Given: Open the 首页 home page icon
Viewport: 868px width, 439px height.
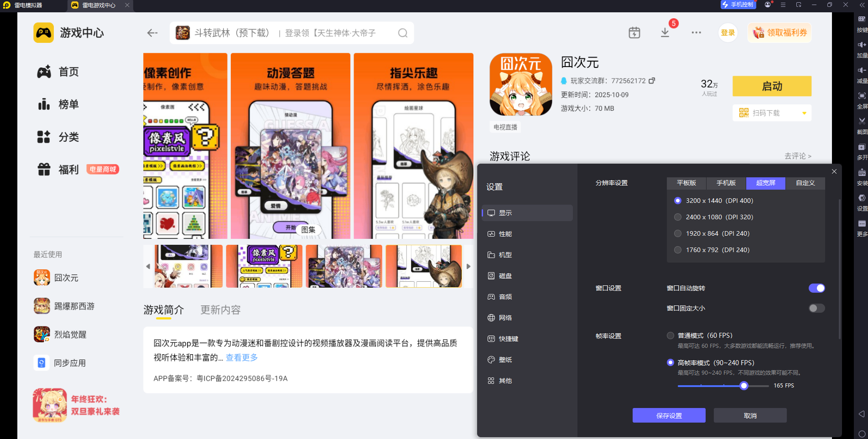Looking at the screenshot, I should pyautogui.click(x=44, y=72).
